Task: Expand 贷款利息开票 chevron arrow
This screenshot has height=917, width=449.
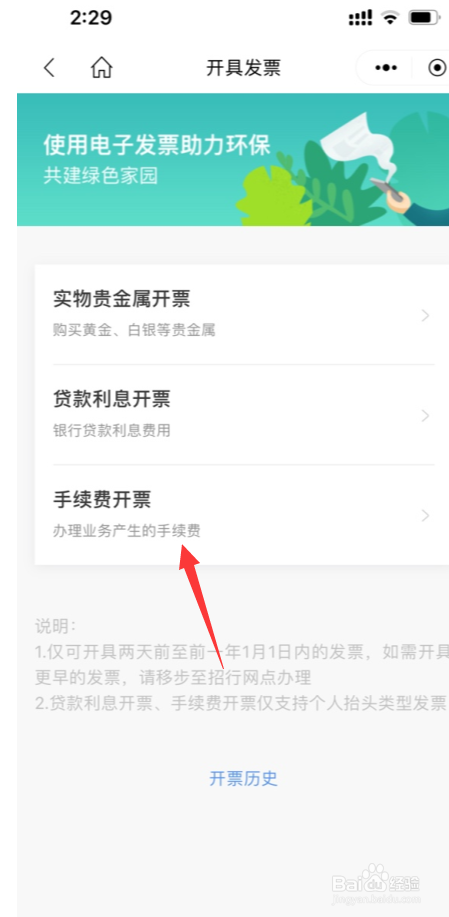Action: click(x=425, y=416)
